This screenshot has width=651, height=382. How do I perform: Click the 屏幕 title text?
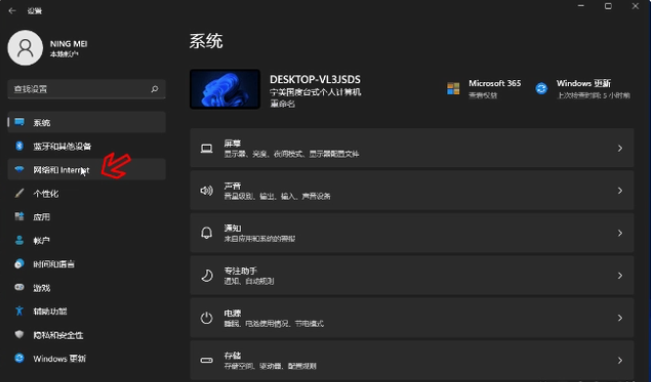pos(232,143)
